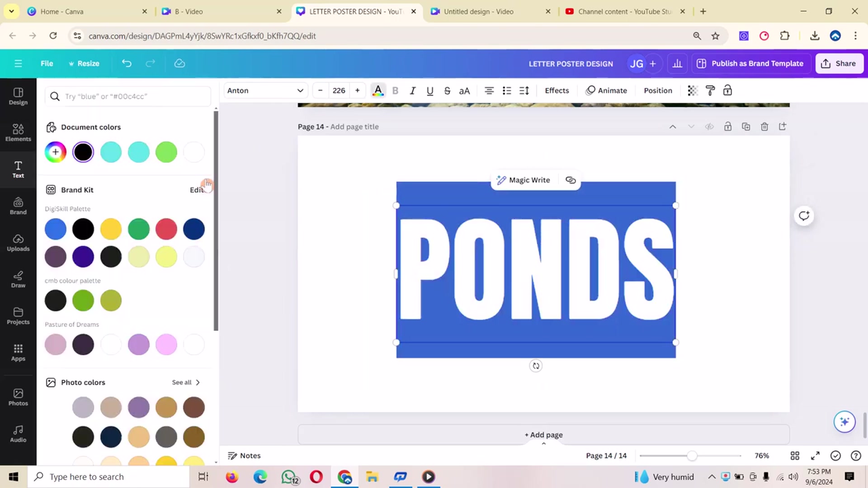This screenshot has width=868, height=488.
Task: Duplicate page 14
Action: point(746,127)
